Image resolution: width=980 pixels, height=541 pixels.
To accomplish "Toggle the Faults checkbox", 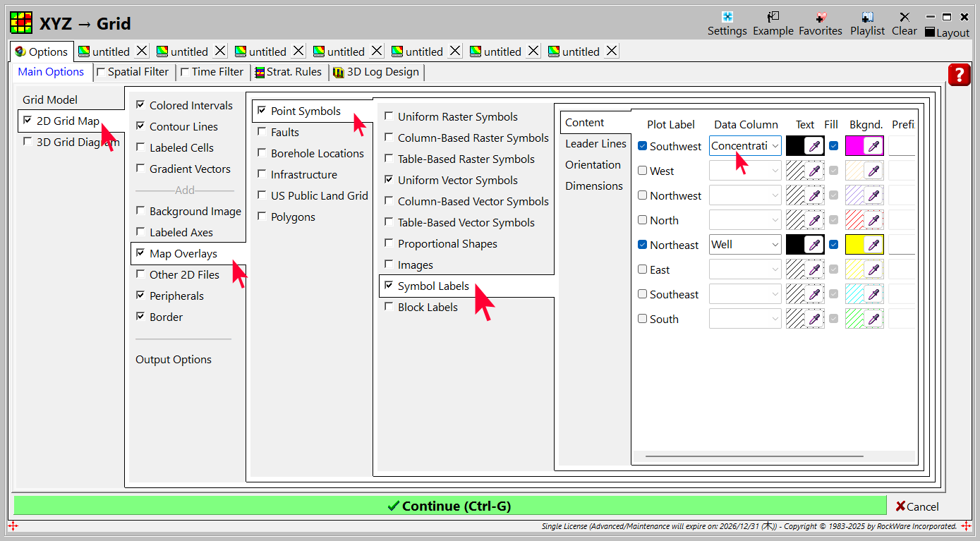I will pyautogui.click(x=262, y=132).
